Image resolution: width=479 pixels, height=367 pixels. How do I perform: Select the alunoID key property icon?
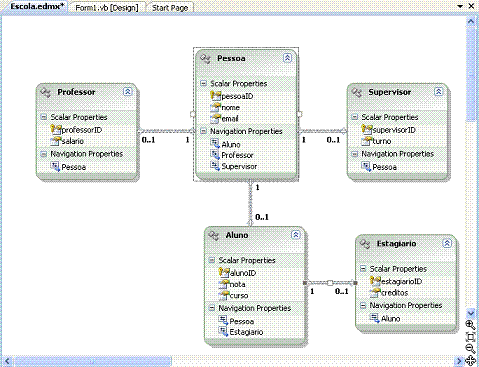pos(224,272)
